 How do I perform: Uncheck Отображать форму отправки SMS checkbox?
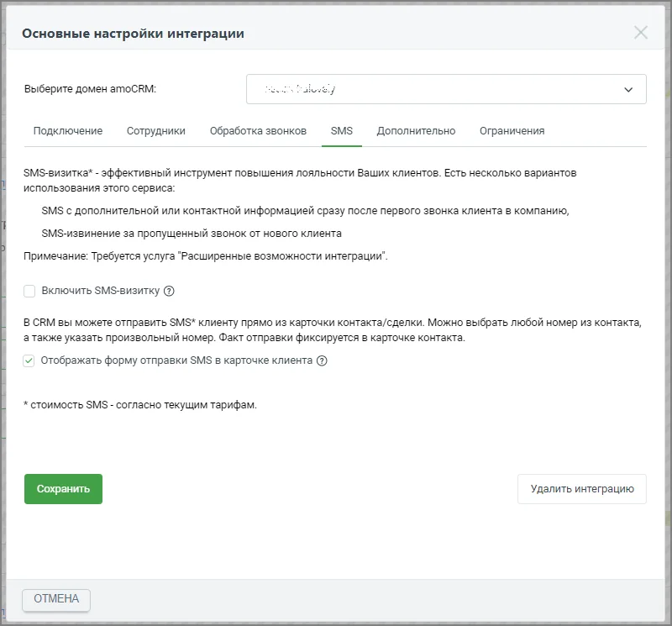click(29, 361)
